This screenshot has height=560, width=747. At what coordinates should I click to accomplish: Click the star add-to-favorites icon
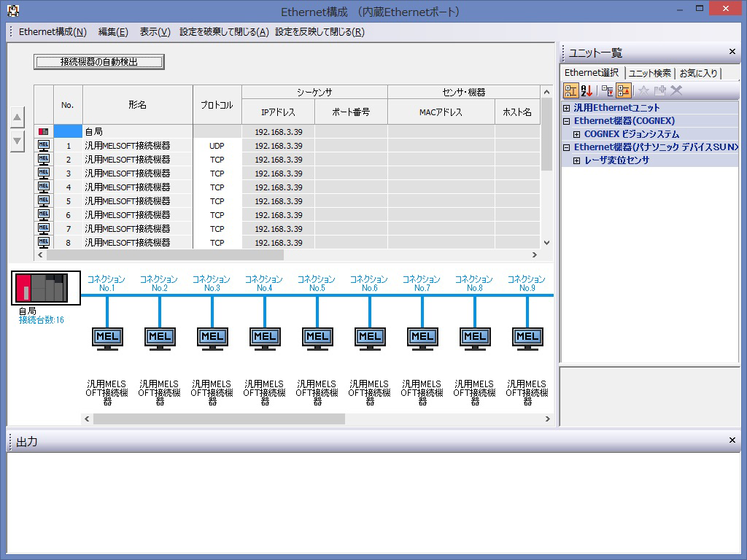[643, 90]
